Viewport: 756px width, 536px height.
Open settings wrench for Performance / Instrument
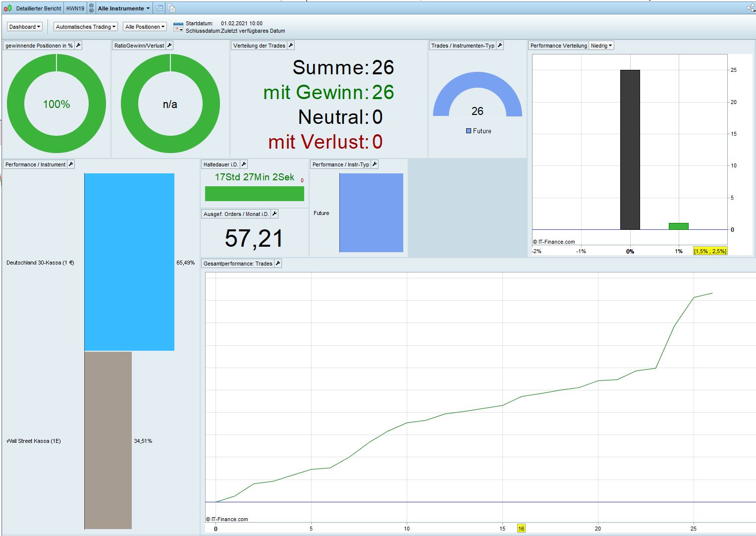pyautogui.click(x=71, y=164)
